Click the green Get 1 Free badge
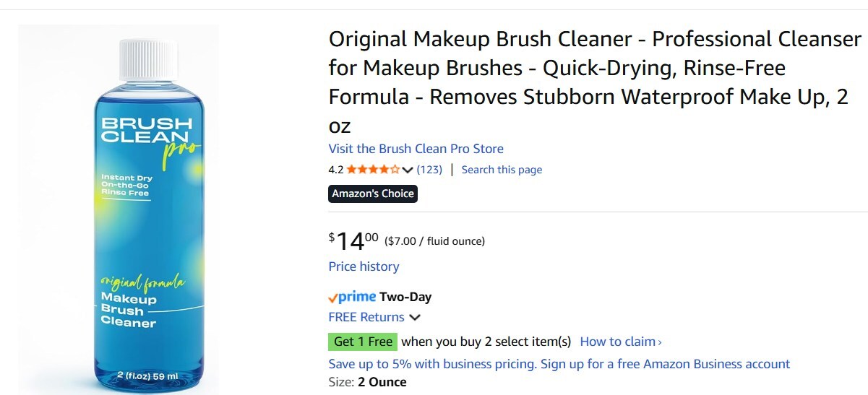868x395 pixels. tap(363, 342)
